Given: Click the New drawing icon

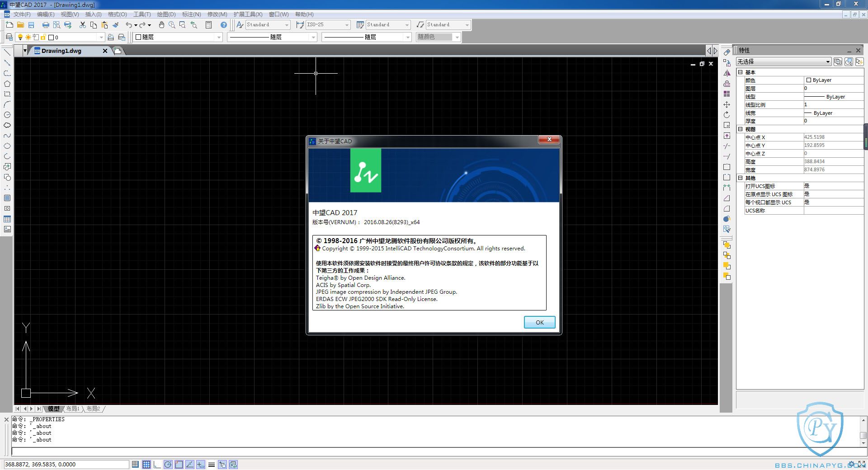Looking at the screenshot, I should 9,25.
